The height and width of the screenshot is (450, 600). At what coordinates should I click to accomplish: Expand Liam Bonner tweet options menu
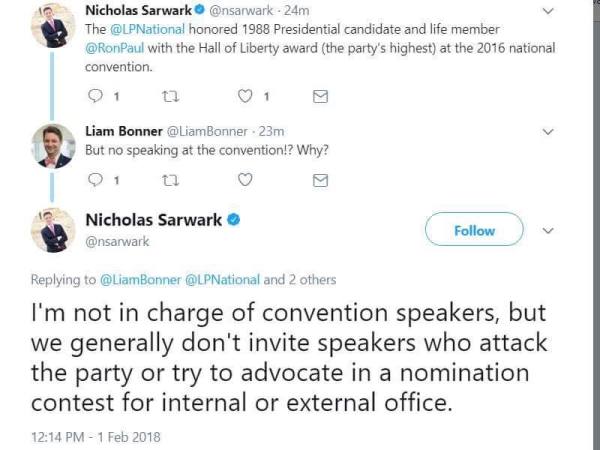click(x=548, y=132)
